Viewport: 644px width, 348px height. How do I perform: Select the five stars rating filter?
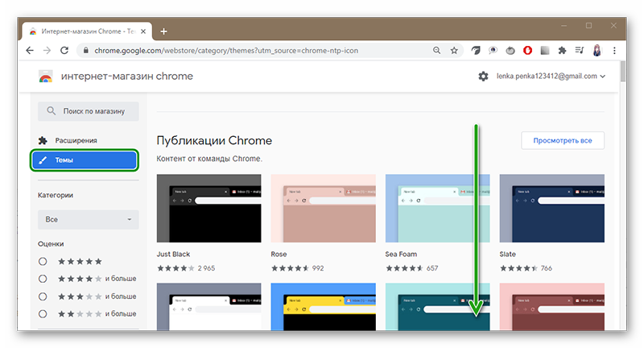click(x=43, y=261)
